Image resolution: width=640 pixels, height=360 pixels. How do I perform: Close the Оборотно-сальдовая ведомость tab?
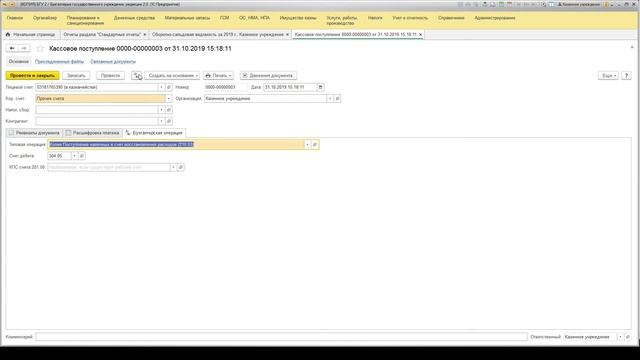287,35
